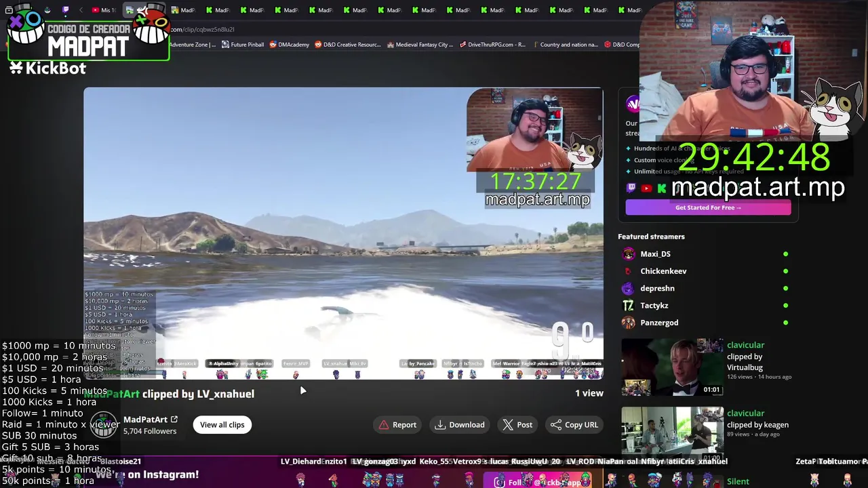
Task: Open the D&D Creative Resources bookmark
Action: 347,45
